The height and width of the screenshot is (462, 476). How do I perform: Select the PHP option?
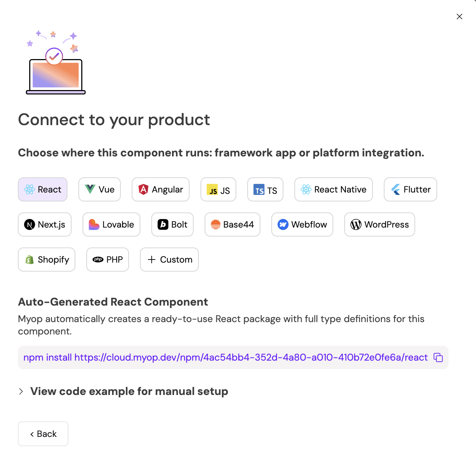tap(108, 260)
